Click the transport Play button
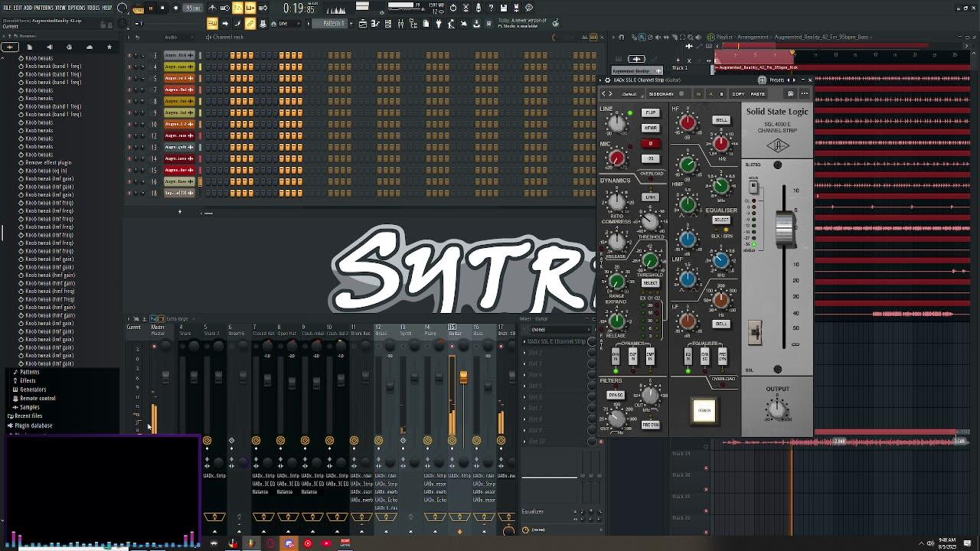The image size is (980, 551). pos(150,8)
